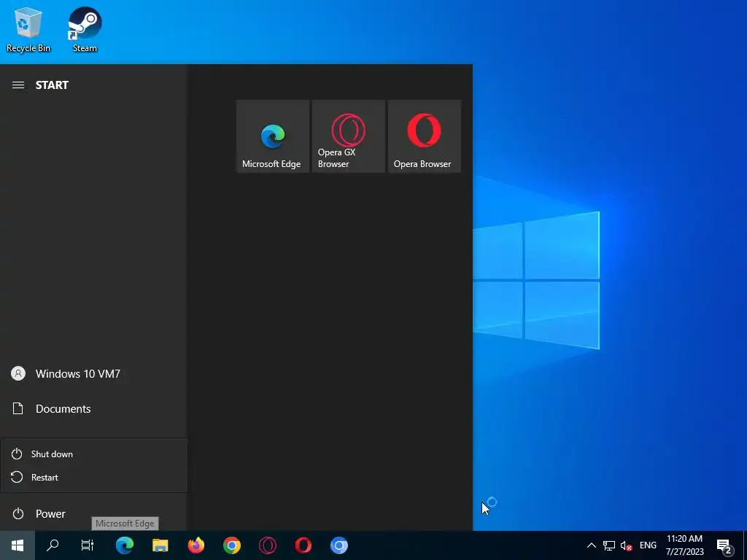
Task: Click the Show desktop strip in taskbar corner
Action: 744,545
